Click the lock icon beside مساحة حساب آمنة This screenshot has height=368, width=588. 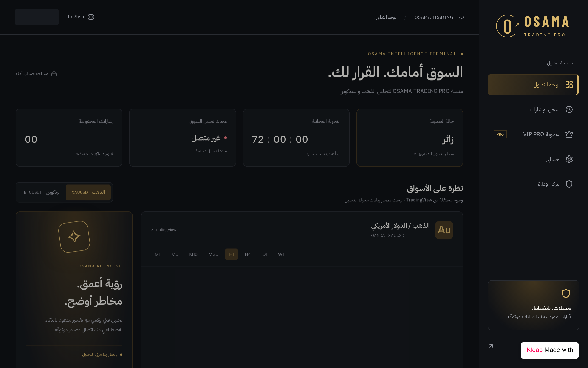pos(54,74)
